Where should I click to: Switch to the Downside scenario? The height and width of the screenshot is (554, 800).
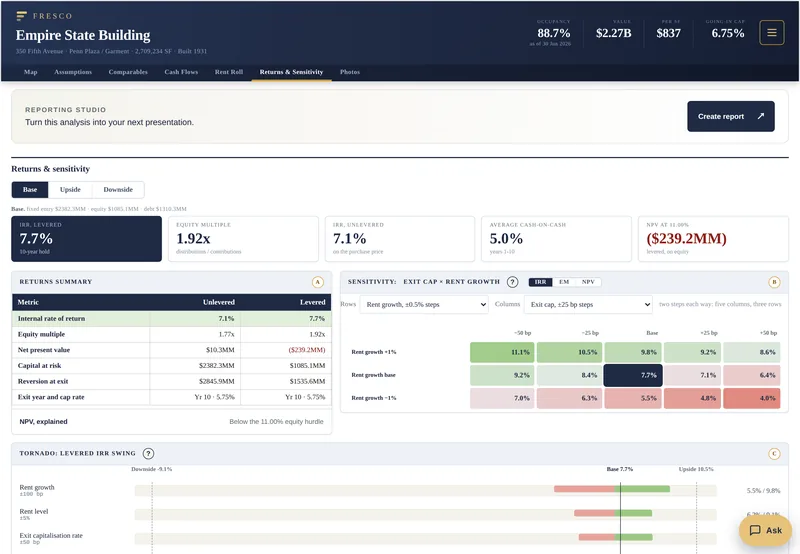[118, 189]
